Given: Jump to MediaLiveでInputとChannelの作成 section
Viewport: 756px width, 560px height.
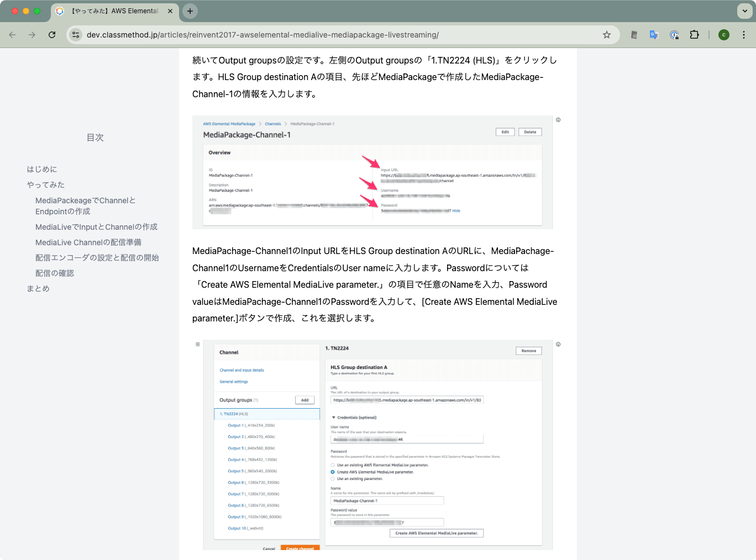Looking at the screenshot, I should tap(96, 227).
